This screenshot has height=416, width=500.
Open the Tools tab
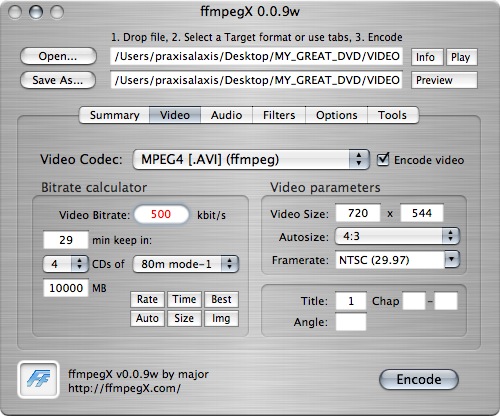coord(393,115)
